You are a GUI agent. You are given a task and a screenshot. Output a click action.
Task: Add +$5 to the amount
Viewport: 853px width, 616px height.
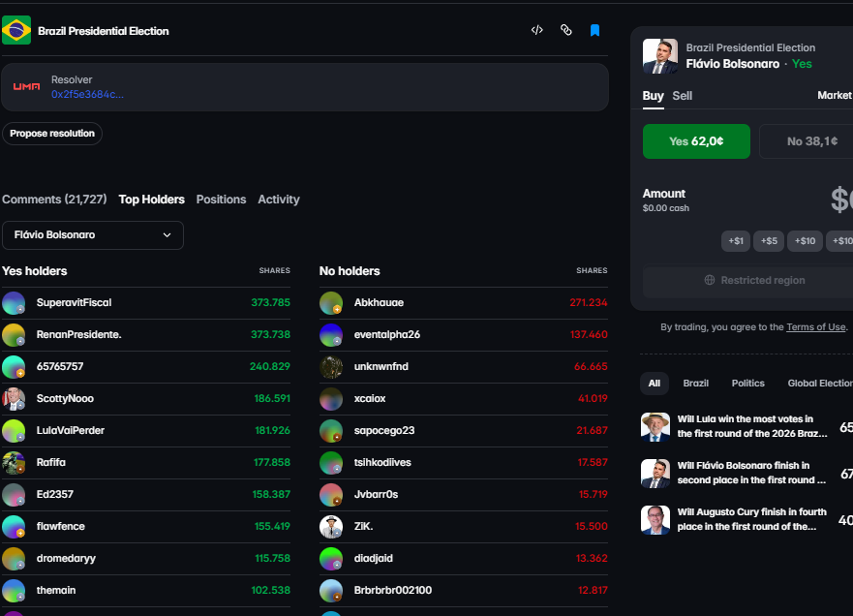(x=769, y=241)
